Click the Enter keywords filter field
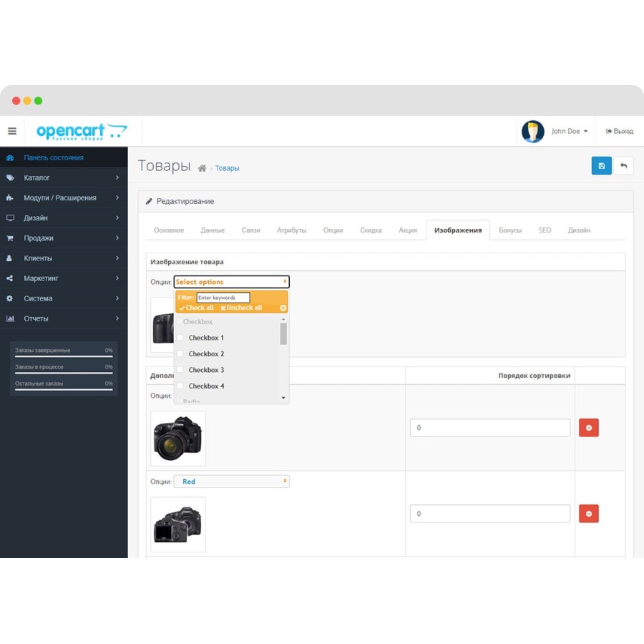 [x=223, y=298]
